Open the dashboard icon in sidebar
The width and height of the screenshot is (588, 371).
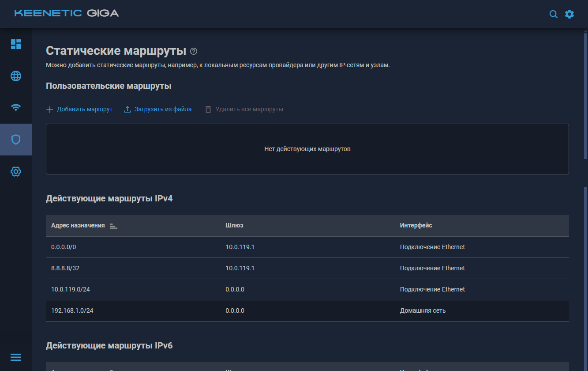pyautogui.click(x=16, y=44)
